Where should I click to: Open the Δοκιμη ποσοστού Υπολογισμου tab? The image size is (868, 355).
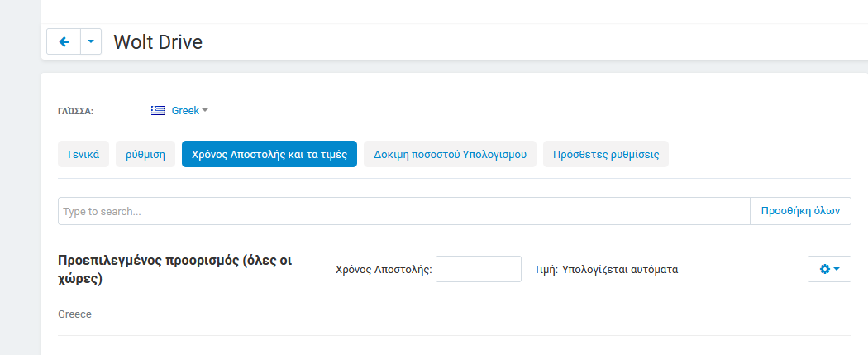[x=450, y=154]
